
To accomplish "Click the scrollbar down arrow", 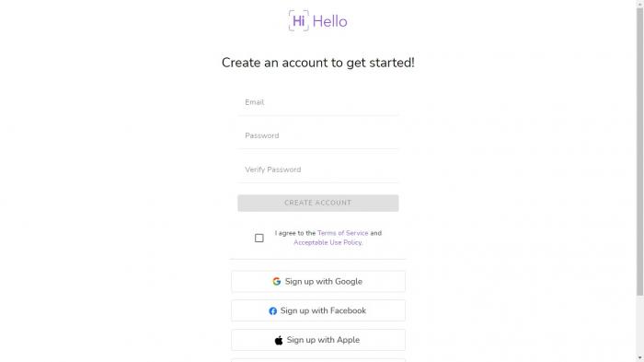I will pos(640,359).
